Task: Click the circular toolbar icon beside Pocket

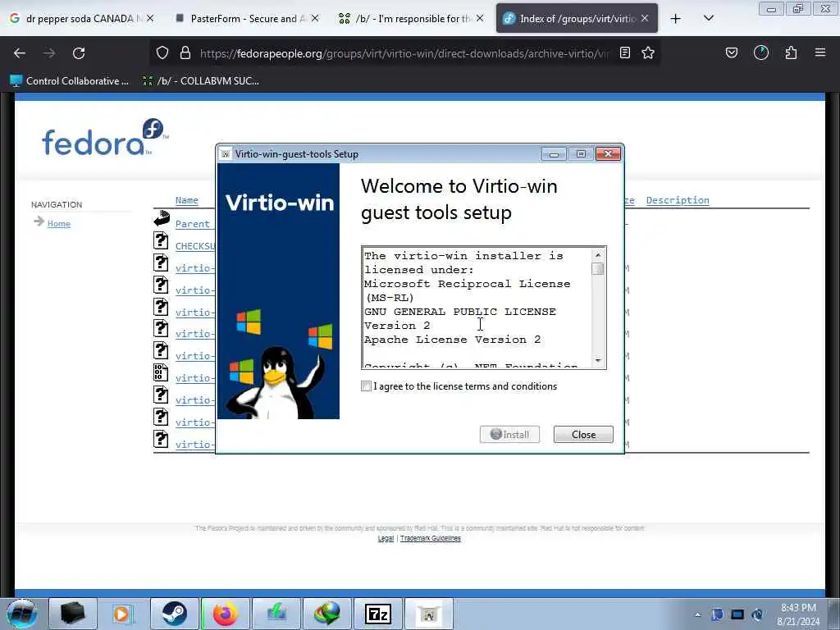Action: (761, 52)
